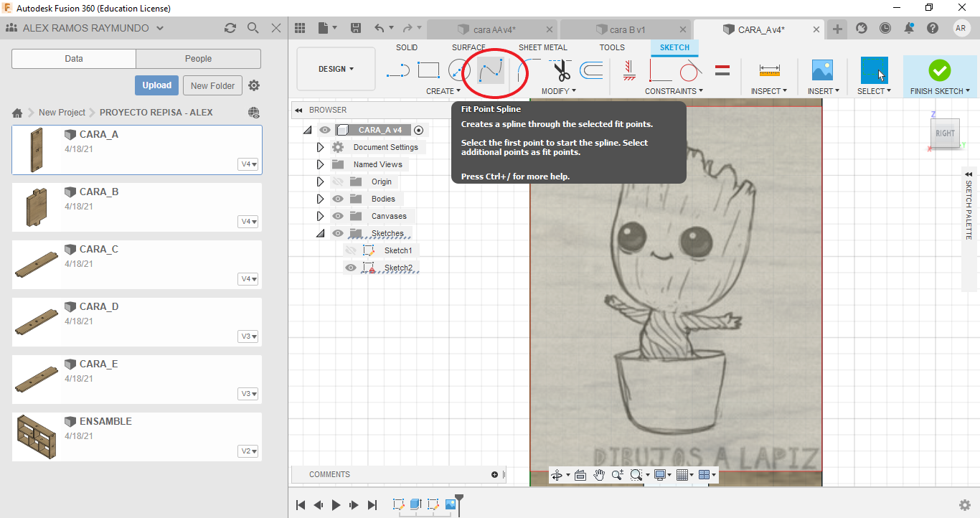Open the CREATE dropdown menu
The image size is (980, 518).
[443, 91]
